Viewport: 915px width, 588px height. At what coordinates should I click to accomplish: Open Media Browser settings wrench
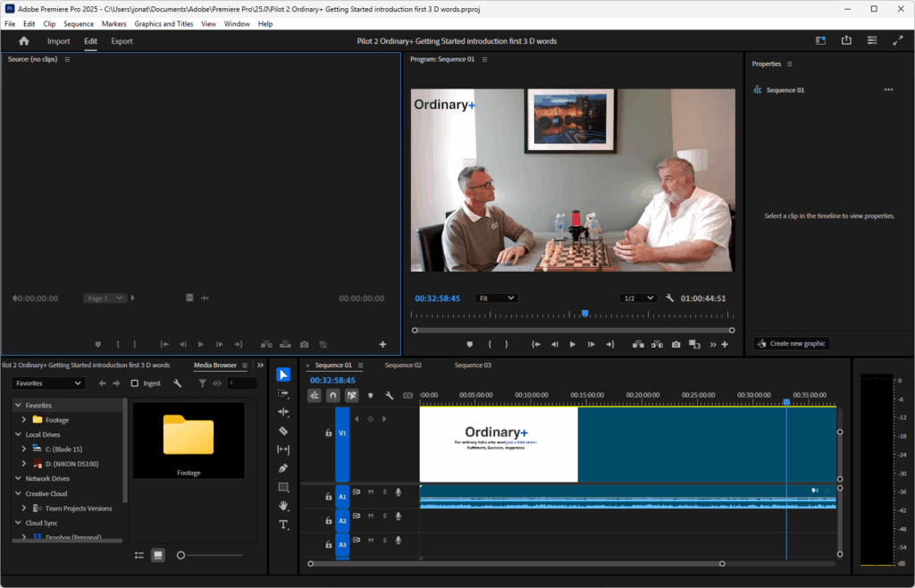pos(178,383)
